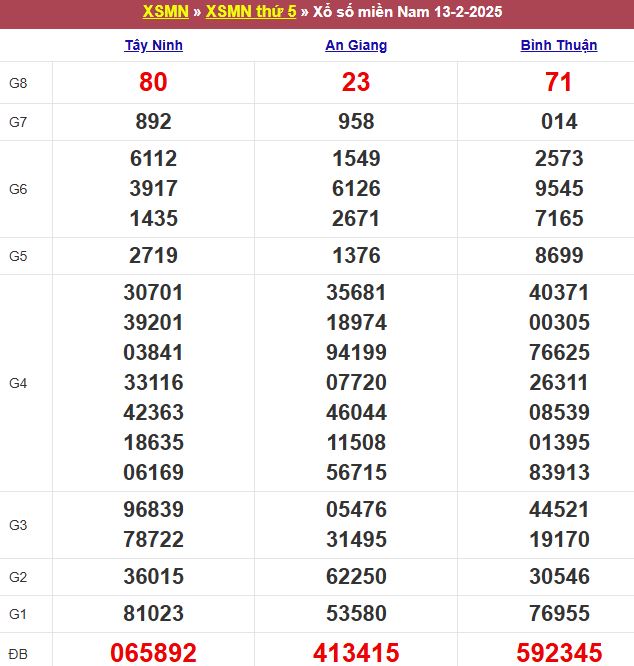This screenshot has height=666, width=634.
Task: Click the G4 number 00305
Action: click(559, 322)
